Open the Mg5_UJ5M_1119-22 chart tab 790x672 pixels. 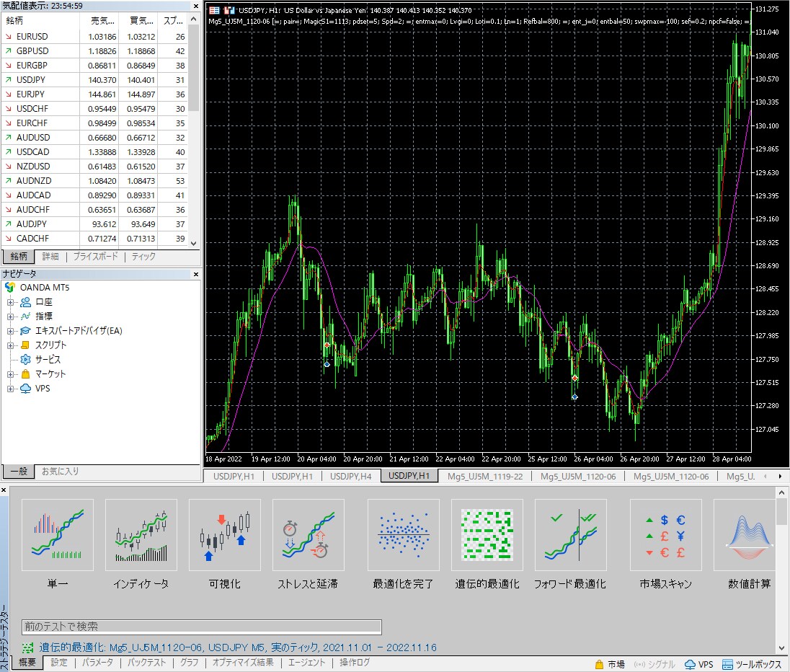click(x=485, y=477)
